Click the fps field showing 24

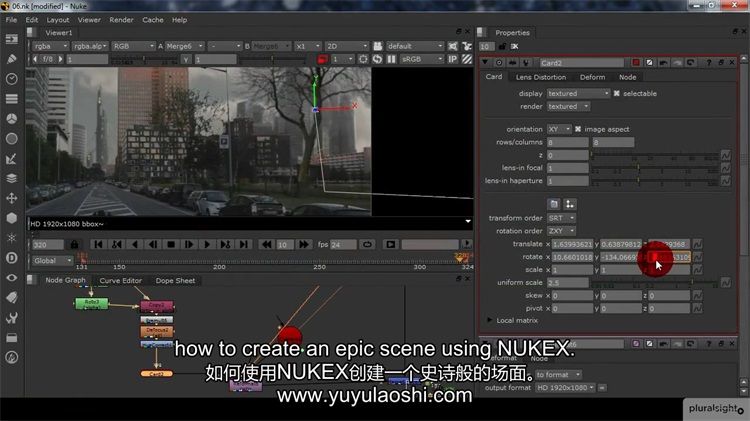(x=343, y=244)
